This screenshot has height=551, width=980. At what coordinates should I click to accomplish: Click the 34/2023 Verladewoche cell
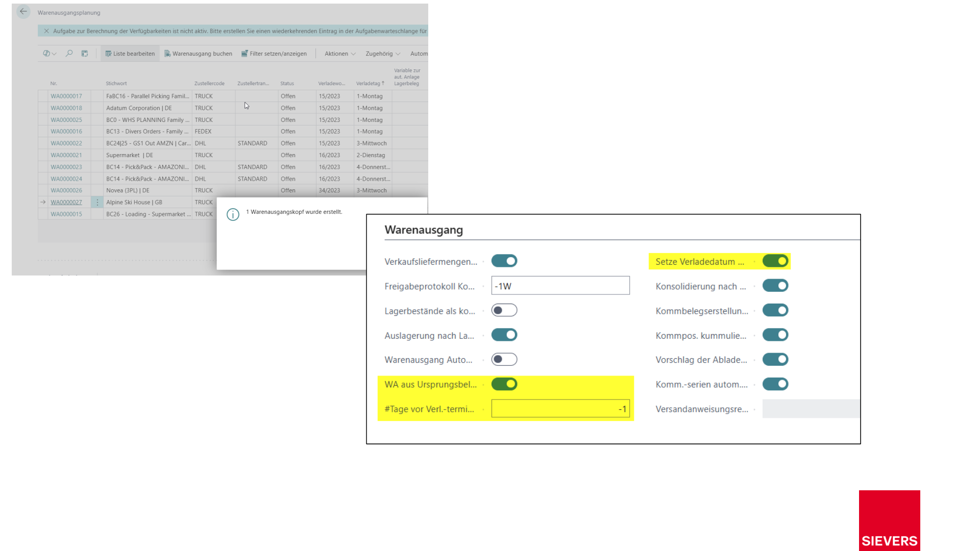pyautogui.click(x=335, y=191)
